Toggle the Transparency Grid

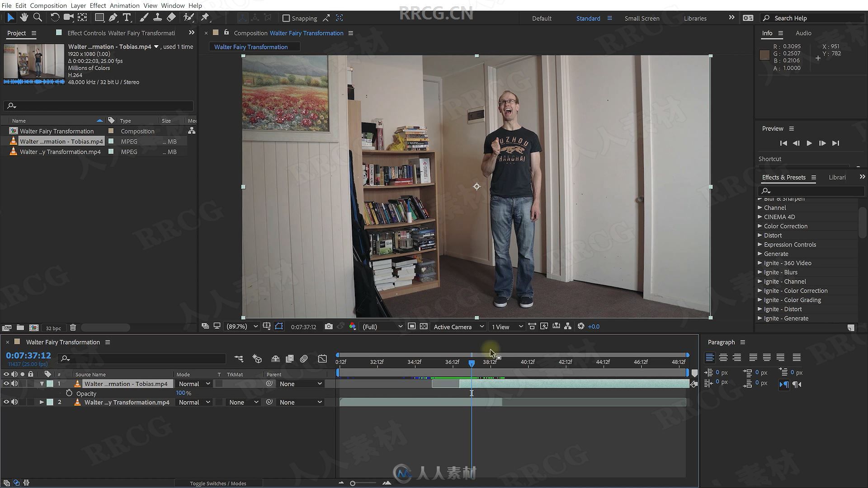pos(424,326)
